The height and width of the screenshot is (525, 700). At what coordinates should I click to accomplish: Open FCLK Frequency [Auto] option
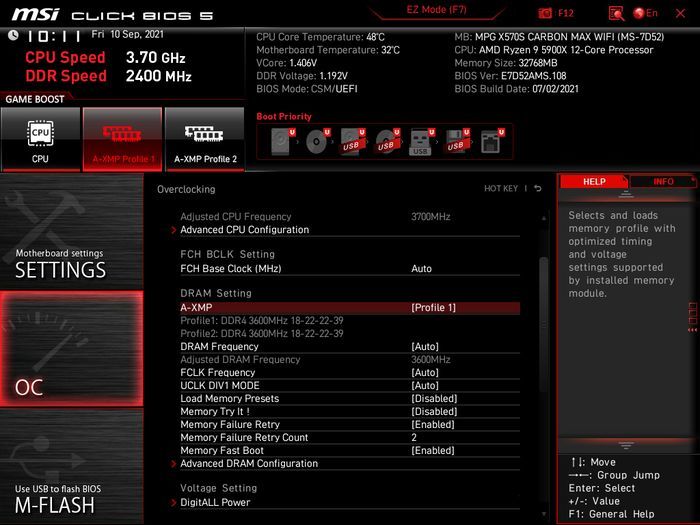(x=350, y=372)
